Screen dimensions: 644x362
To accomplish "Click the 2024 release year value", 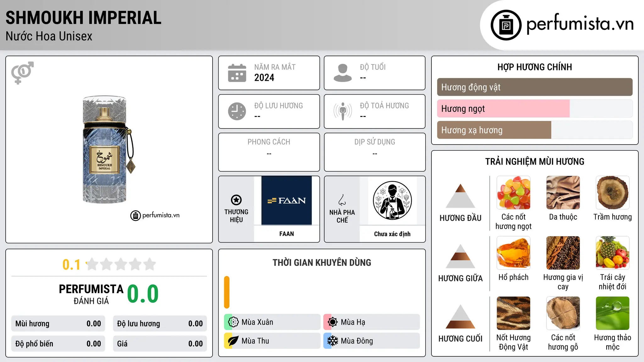I will 264,78.
